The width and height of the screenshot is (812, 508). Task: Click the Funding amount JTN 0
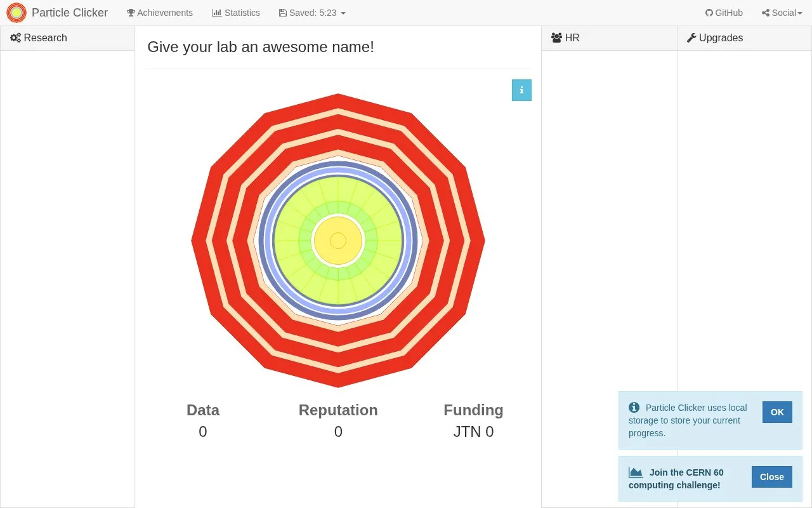[473, 432]
